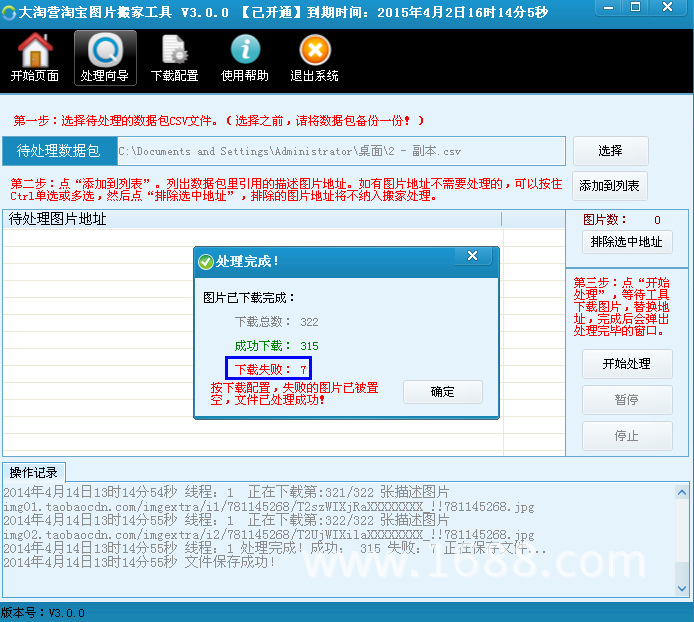Close the 处理完成 dialog with X
This screenshot has width=694, height=622.
click(472, 255)
